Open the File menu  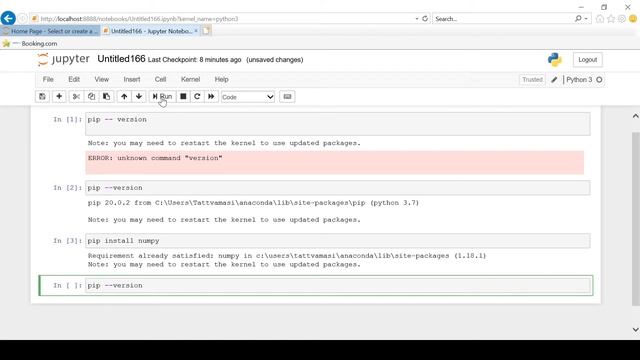pyautogui.click(x=48, y=80)
